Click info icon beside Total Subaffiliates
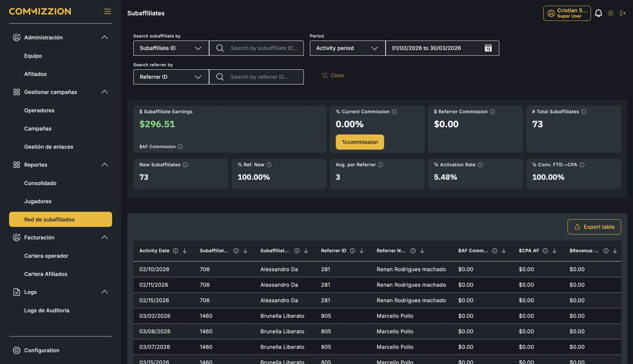Screen dimensions: 633x364 point(584,112)
